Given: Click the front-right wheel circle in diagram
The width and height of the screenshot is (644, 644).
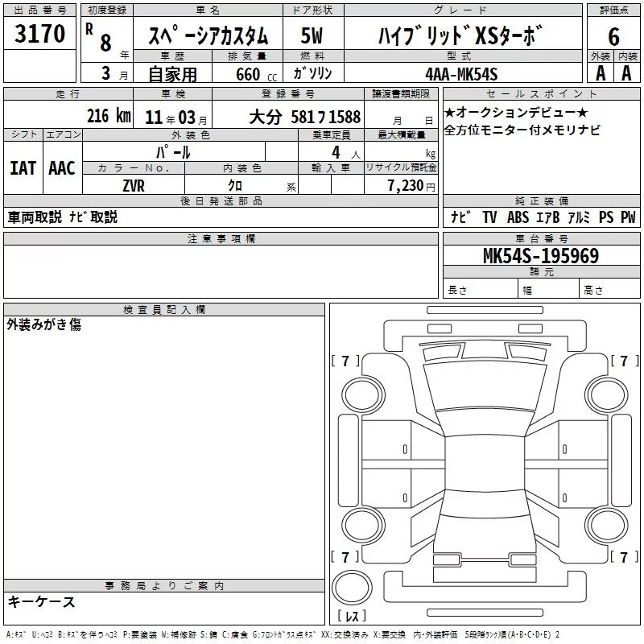Looking at the screenshot, I should pyautogui.click(x=607, y=395).
